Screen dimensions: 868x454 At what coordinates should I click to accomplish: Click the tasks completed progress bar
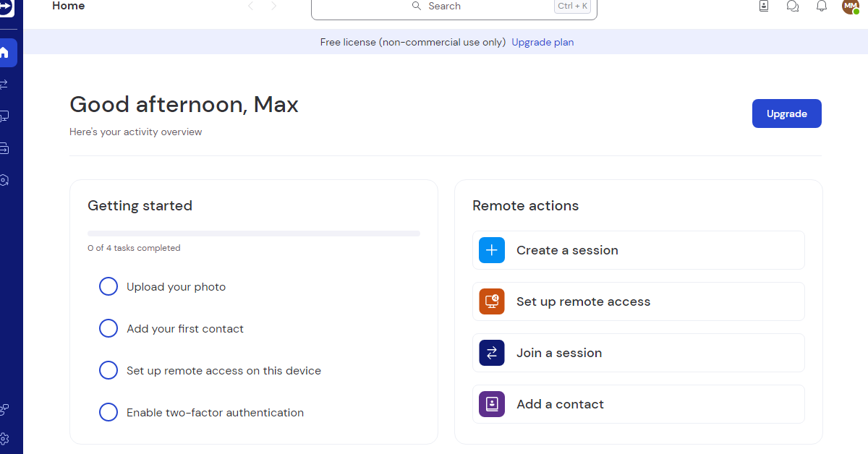[x=254, y=234]
